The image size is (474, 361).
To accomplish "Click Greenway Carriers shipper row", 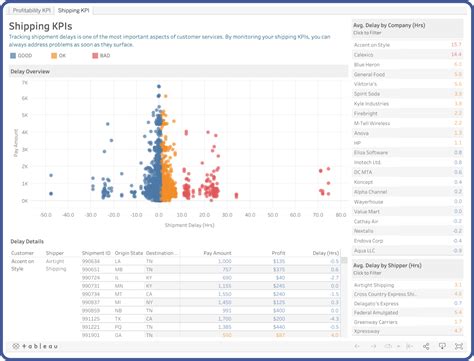I will [408, 322].
